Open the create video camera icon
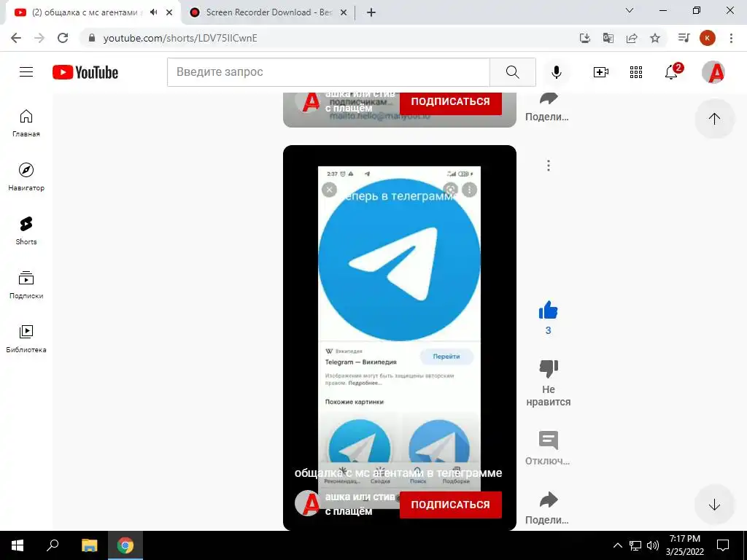The height and width of the screenshot is (560, 747). click(x=601, y=72)
